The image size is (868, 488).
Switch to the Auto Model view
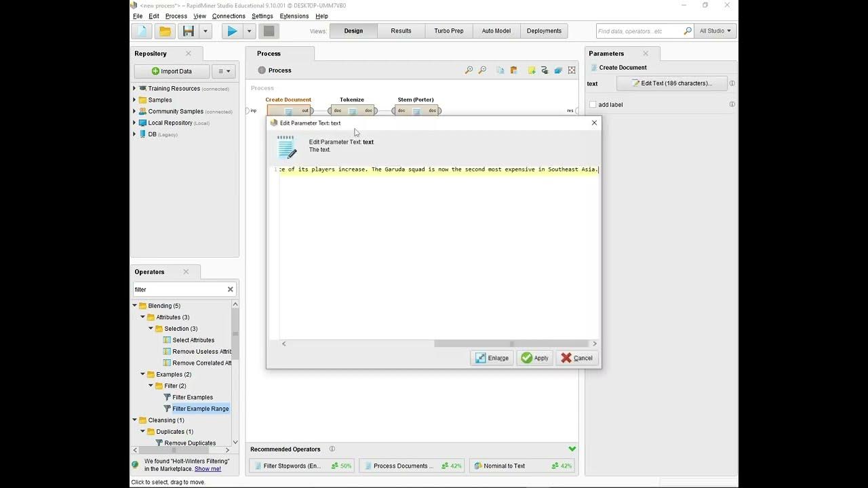(496, 30)
